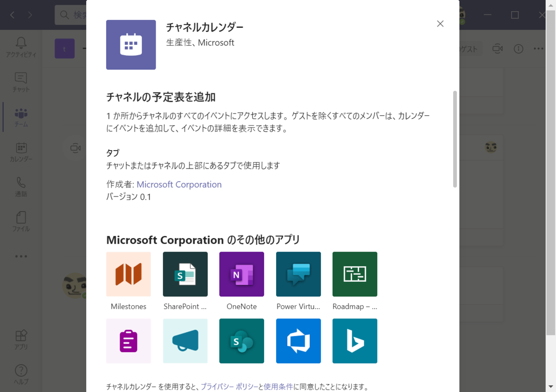This screenshot has height=392, width=556.
Task: Open the Milestones app tile
Action: pos(128,274)
